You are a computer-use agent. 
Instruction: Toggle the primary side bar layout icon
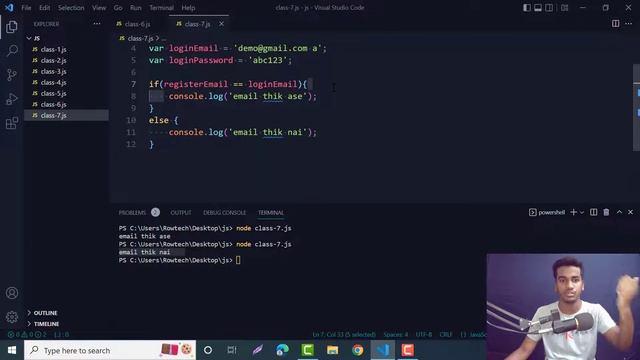[527, 8]
